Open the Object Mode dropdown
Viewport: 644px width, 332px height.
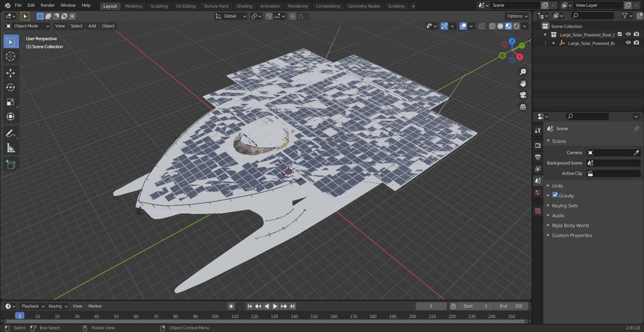point(28,26)
